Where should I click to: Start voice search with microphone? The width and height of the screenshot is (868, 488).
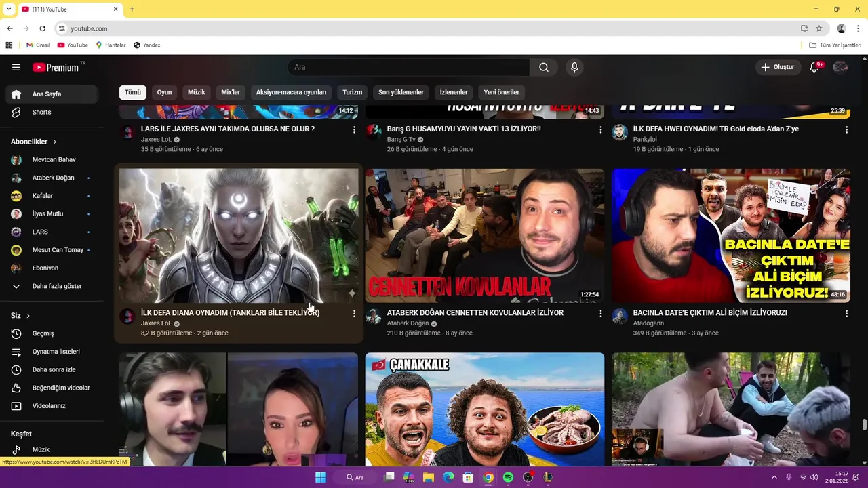[x=574, y=67]
